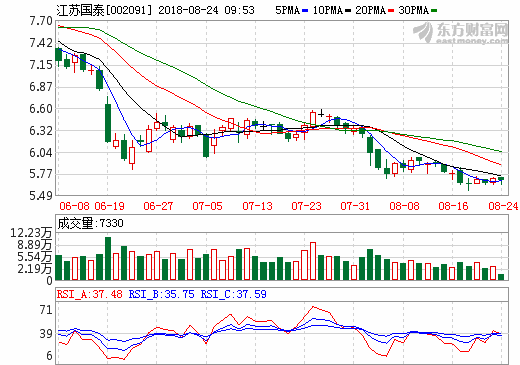Viewport: 520px width, 365px height.
Task: Click the 6.32 price axis label
Action: click(41, 131)
